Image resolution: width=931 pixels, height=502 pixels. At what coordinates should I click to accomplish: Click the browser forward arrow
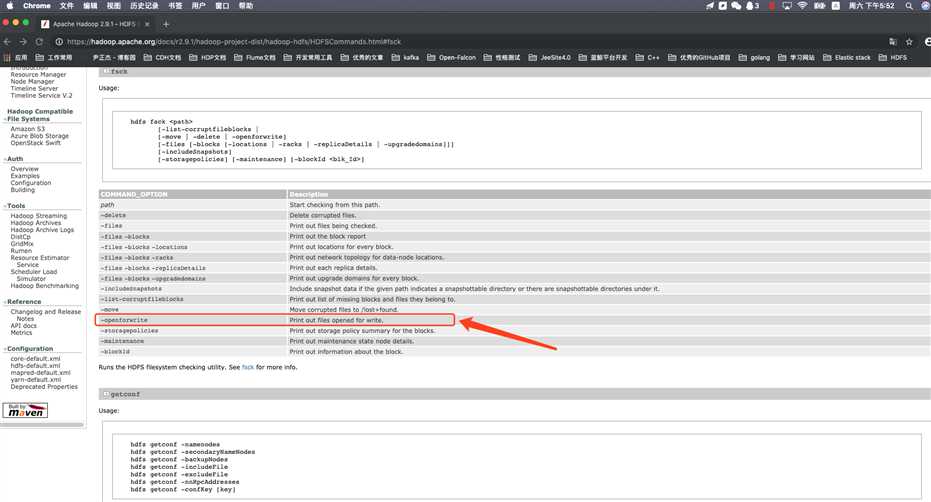point(23,42)
